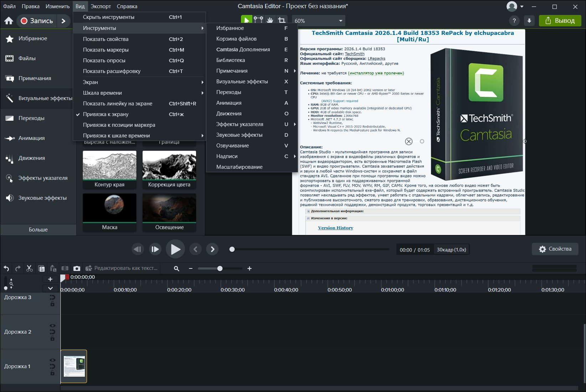586x392 pixels.
Task: Go to the Home screen icon
Action: point(9,21)
